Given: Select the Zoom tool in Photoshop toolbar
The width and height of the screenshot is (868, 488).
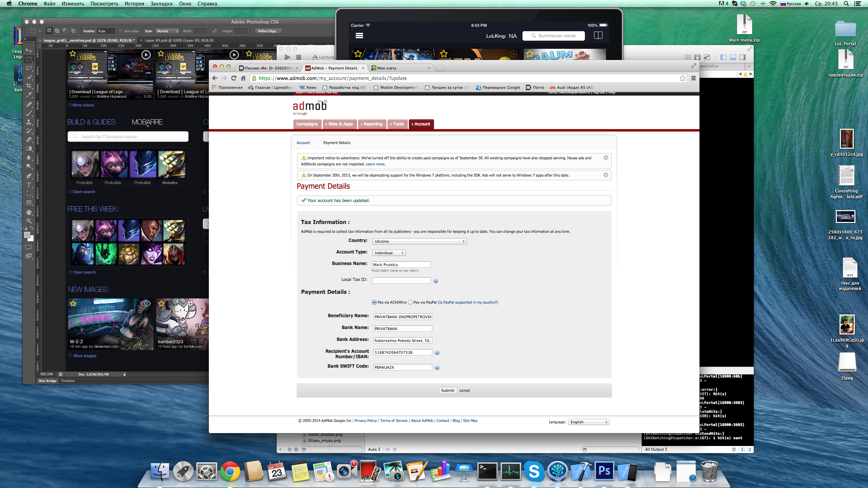Looking at the screenshot, I should 29,221.
